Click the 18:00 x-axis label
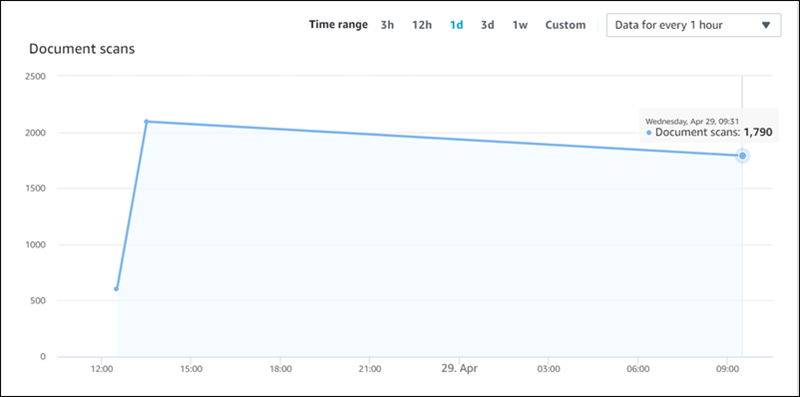 click(x=281, y=368)
